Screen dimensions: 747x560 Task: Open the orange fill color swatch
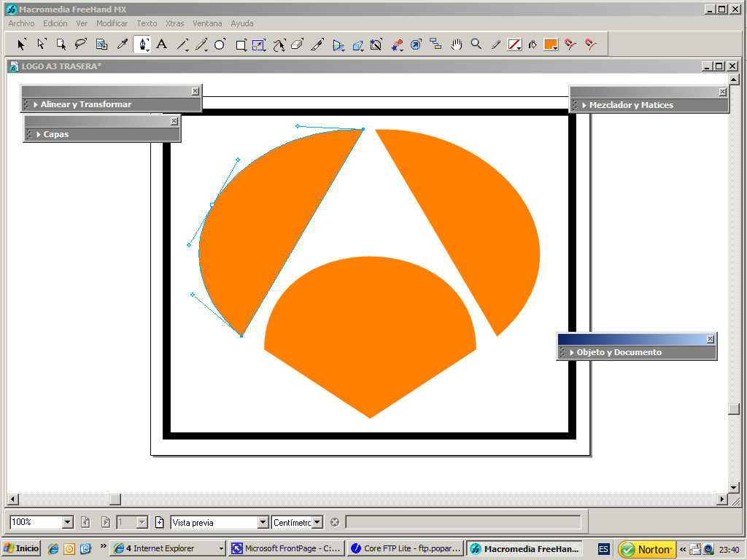551,44
